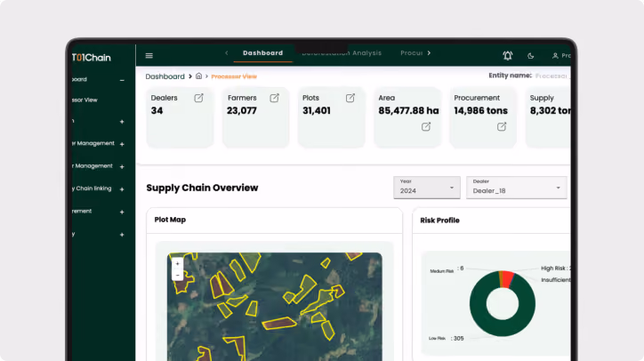Click the Low Risk 305 label
This screenshot has height=361, width=644.
coord(447,339)
